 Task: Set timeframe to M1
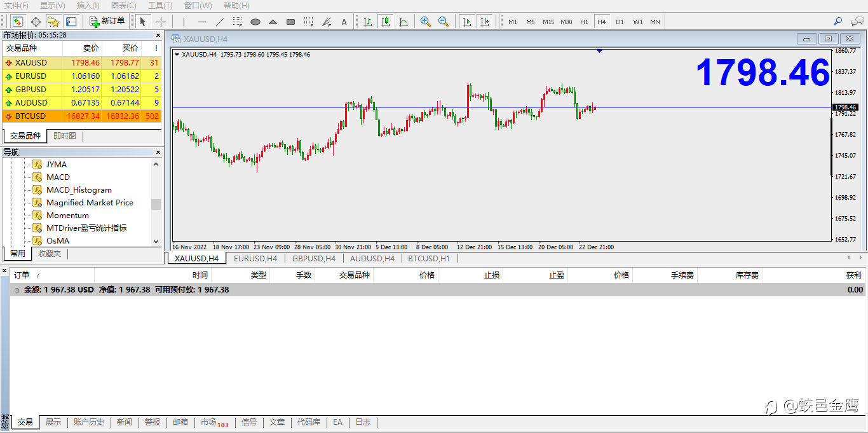coord(512,22)
